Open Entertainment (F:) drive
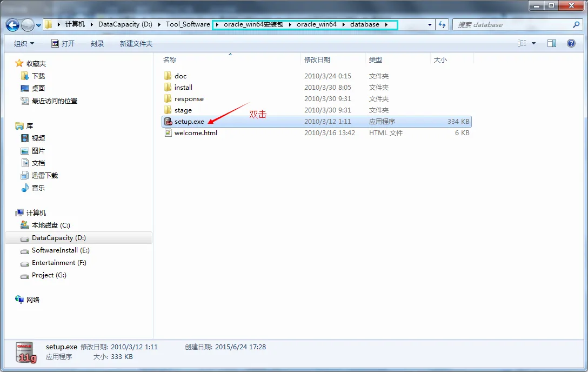 [59, 262]
